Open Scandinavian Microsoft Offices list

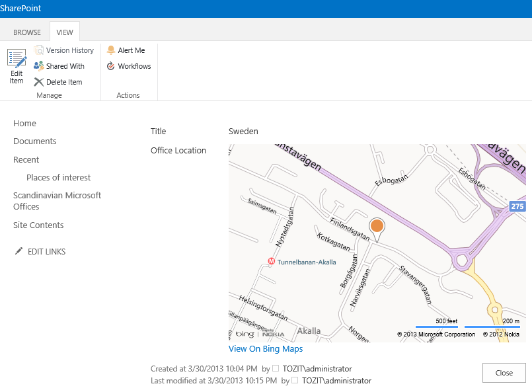point(57,201)
